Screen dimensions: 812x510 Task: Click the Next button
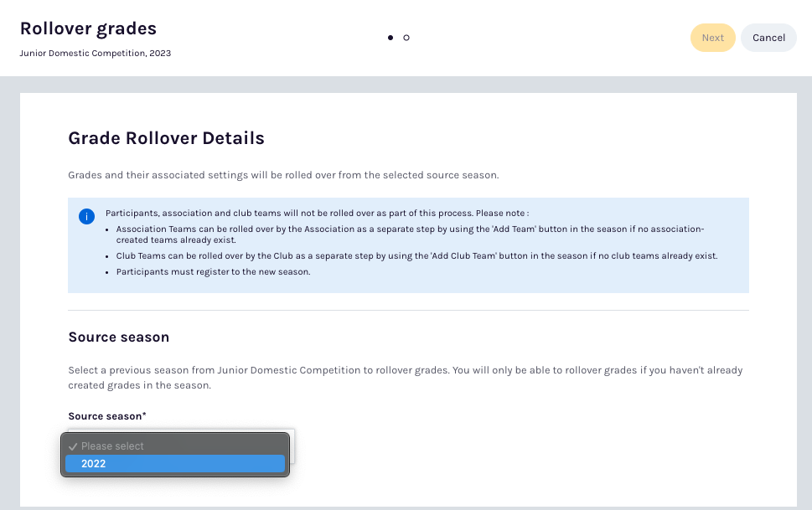pyautogui.click(x=712, y=38)
